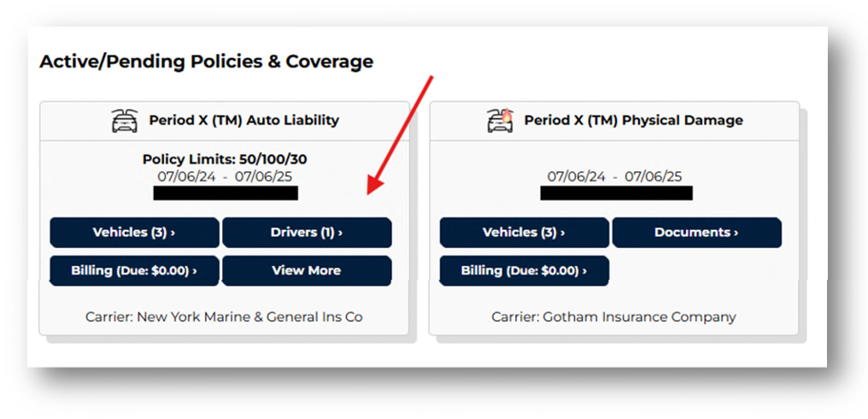
Task: Click redacted policy number under Physical Damage
Action: (616, 193)
